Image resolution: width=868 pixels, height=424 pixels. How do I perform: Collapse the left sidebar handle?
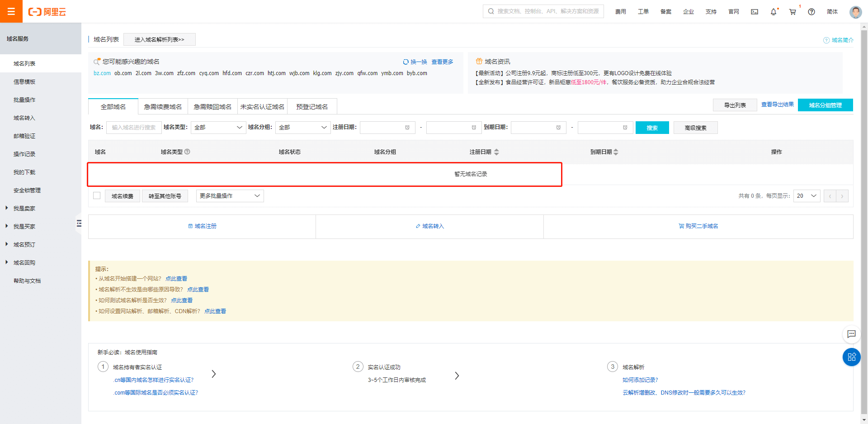click(x=79, y=223)
